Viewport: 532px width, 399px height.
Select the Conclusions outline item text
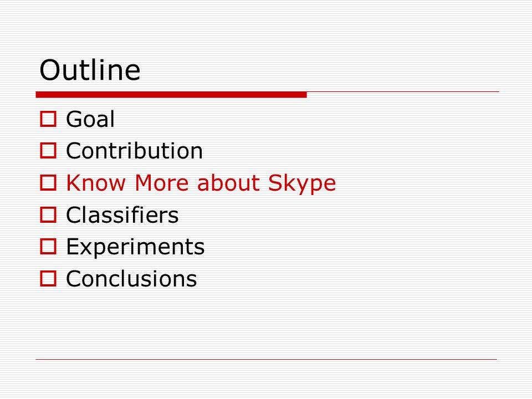pos(131,278)
